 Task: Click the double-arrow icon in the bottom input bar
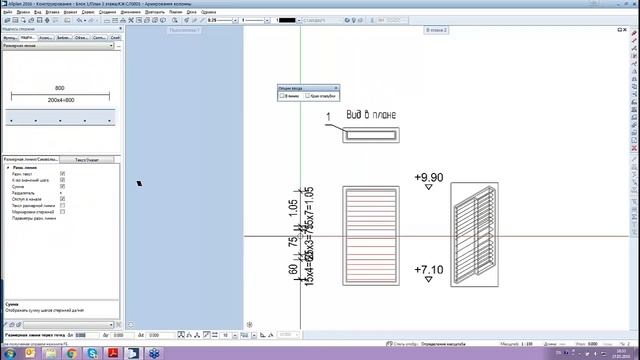[x=215, y=335]
